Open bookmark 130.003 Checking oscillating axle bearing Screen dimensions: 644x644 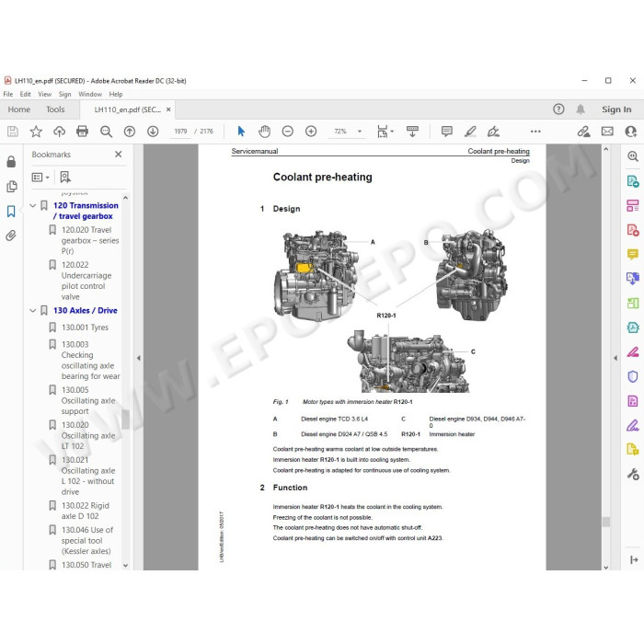90,361
